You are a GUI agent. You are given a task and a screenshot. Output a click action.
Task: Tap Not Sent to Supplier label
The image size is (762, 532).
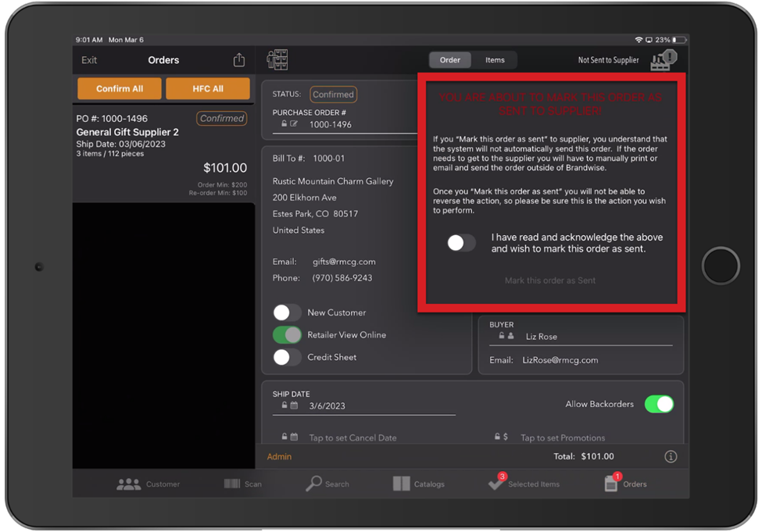[609, 59]
